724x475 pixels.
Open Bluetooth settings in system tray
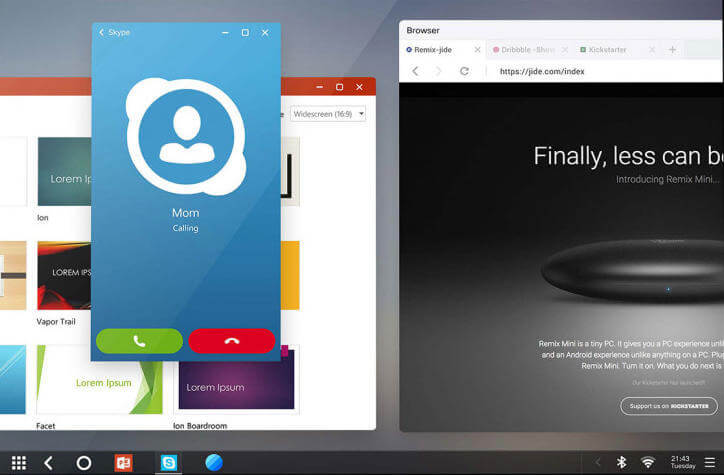(622, 462)
